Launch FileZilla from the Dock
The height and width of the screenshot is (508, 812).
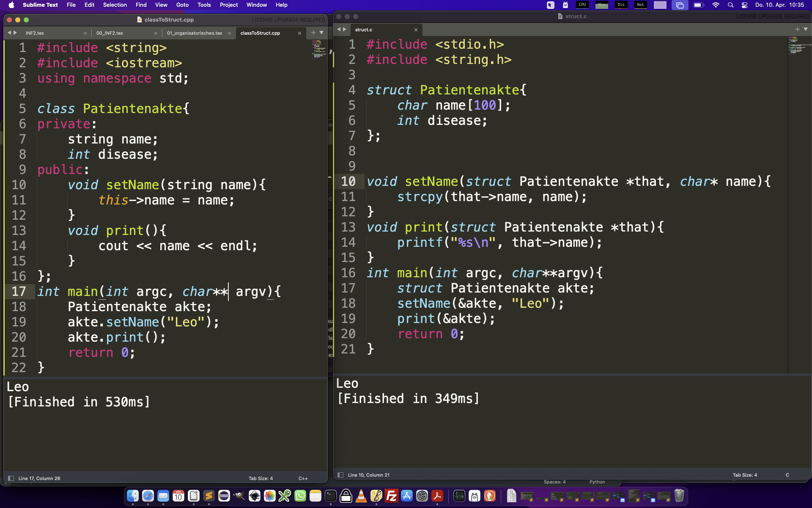pyautogui.click(x=392, y=495)
